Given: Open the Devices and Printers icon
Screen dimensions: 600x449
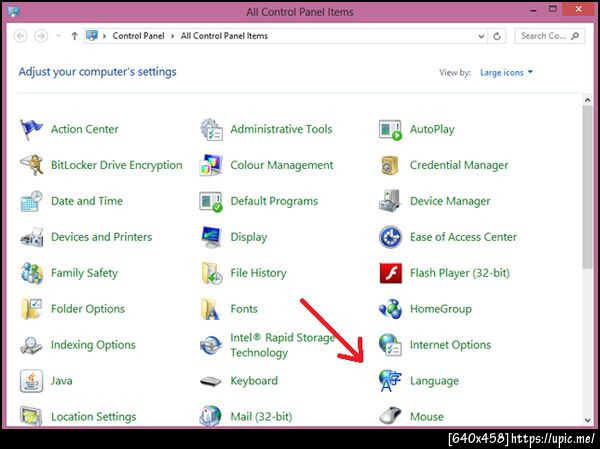Looking at the screenshot, I should pos(31,237).
